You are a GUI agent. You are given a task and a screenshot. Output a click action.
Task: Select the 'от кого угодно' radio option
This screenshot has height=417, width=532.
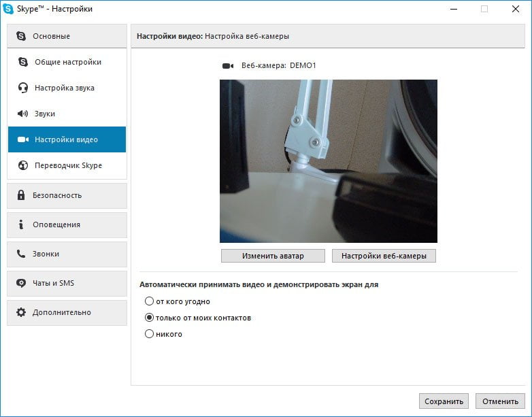click(149, 301)
